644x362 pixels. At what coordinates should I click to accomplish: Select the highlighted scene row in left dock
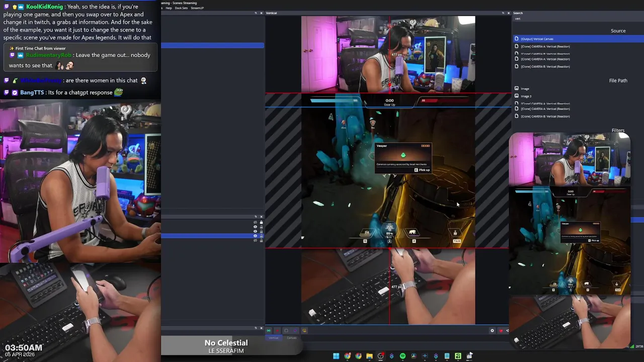[x=212, y=45]
